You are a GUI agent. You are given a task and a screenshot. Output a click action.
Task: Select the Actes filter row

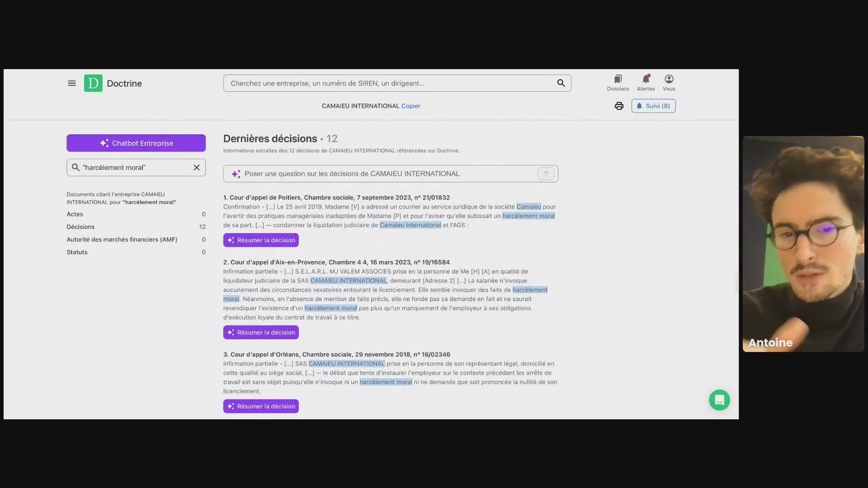[x=136, y=214]
